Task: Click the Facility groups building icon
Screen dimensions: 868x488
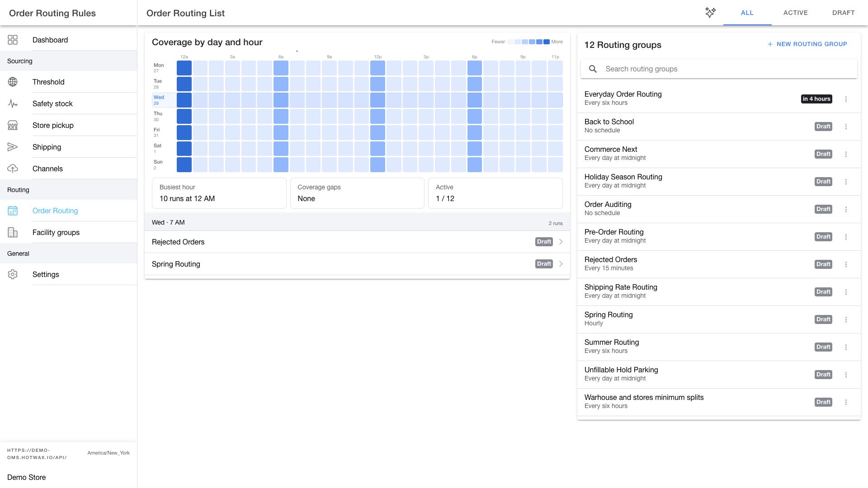Action: point(13,232)
